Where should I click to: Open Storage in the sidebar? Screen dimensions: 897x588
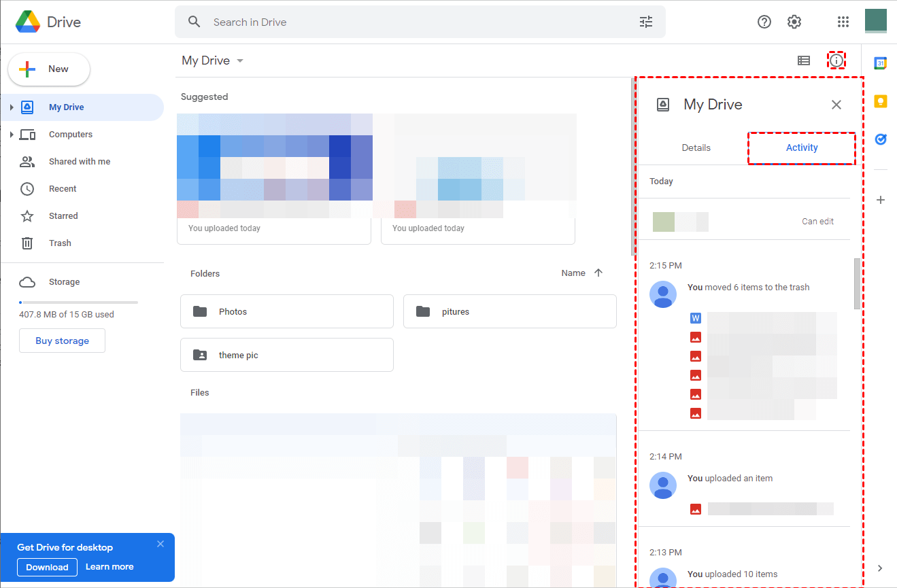(82, 282)
